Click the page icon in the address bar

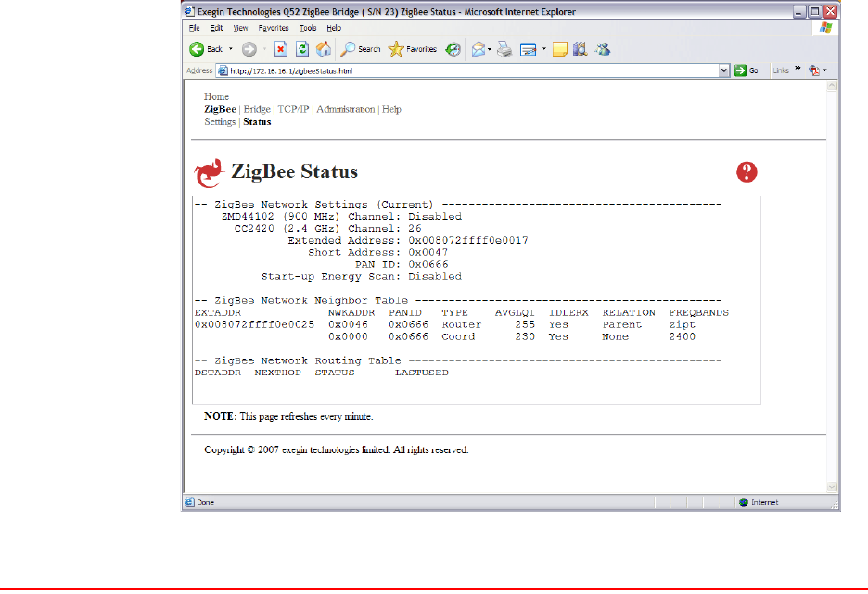[x=223, y=70]
